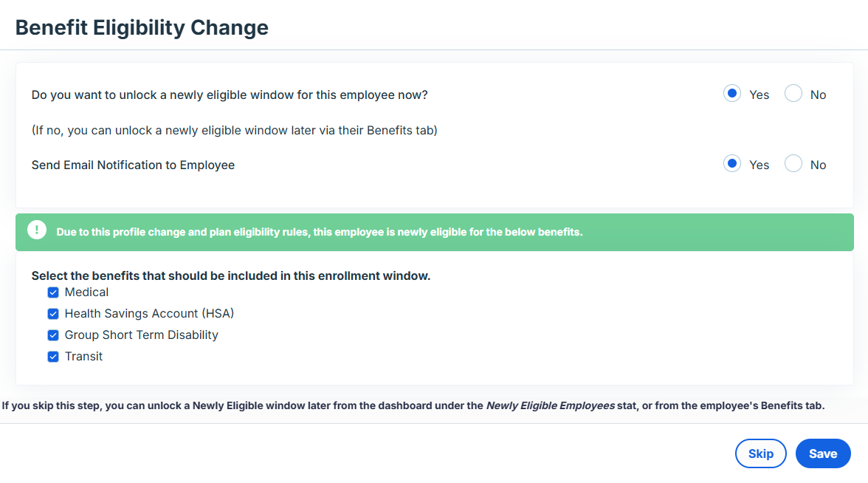The height and width of the screenshot is (483, 868).
Task: Click the italic Newly Eligible Employees text
Action: (x=551, y=406)
